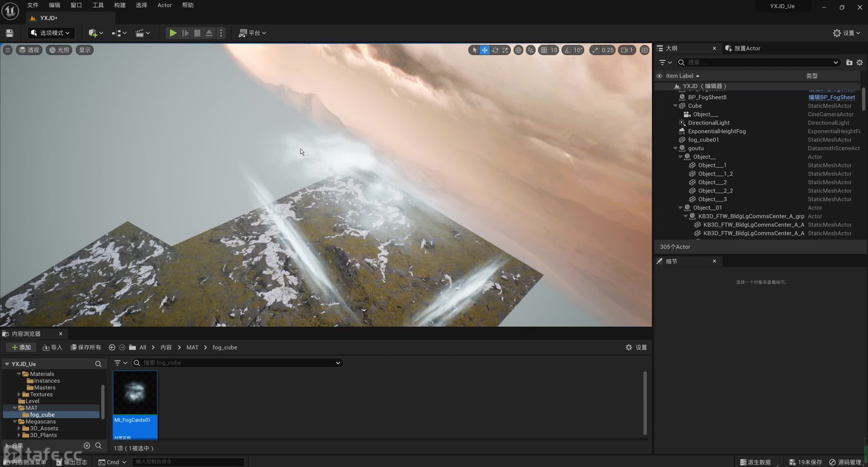
Task: Open the 输出日志 output log
Action: 72,462
